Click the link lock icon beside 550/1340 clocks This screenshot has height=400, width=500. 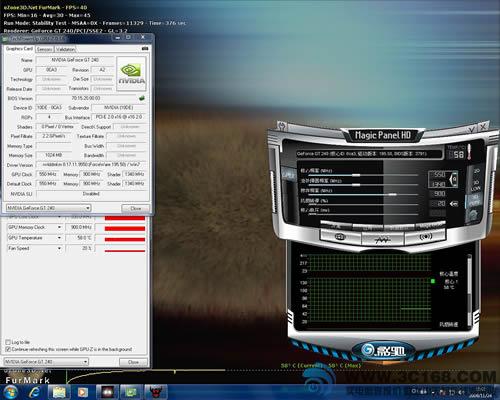[453, 179]
